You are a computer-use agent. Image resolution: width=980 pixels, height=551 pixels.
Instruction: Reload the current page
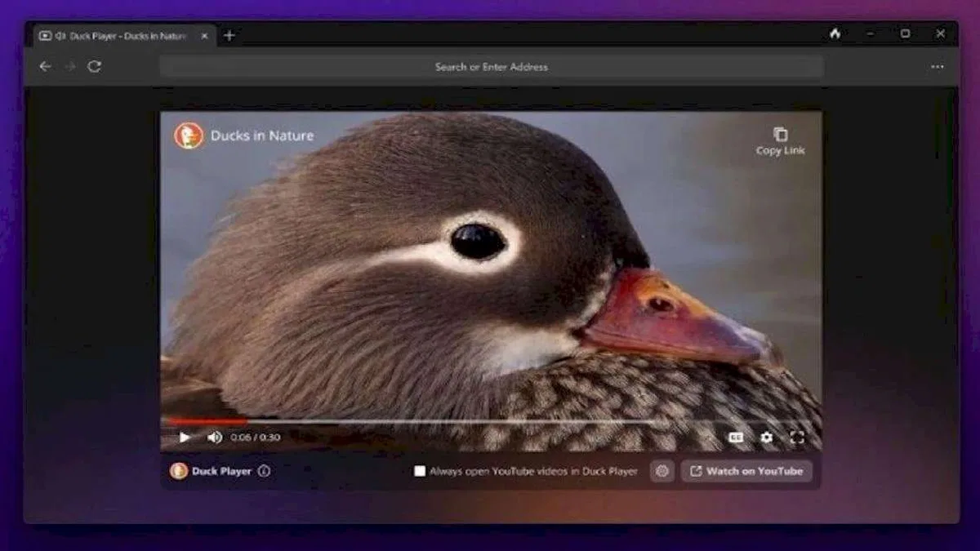(x=95, y=67)
